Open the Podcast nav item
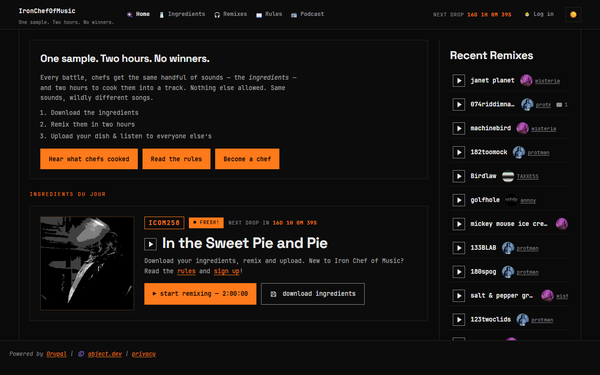This screenshot has width=600, height=375. click(x=307, y=14)
